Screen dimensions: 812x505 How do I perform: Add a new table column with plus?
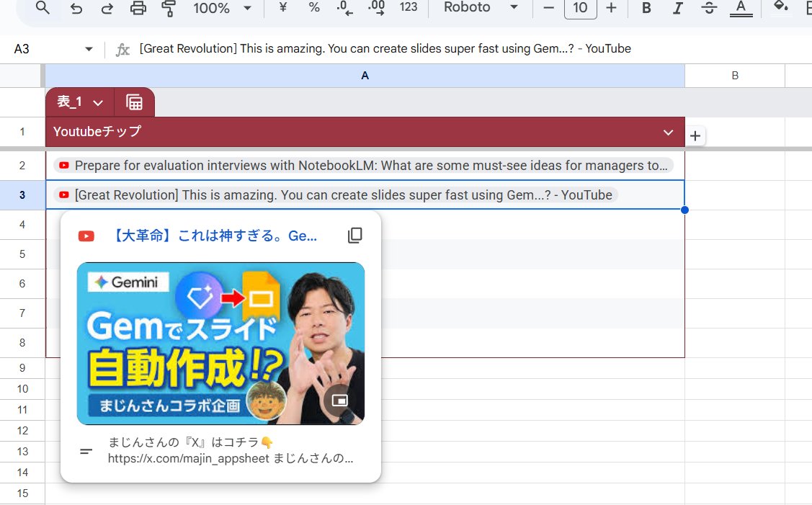[x=695, y=136]
